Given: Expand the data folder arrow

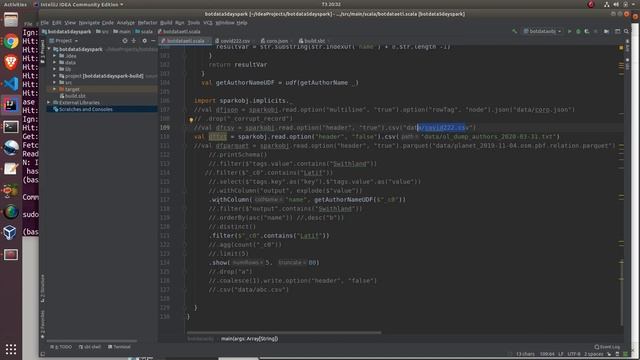Looking at the screenshot, I should [x=55, y=62].
